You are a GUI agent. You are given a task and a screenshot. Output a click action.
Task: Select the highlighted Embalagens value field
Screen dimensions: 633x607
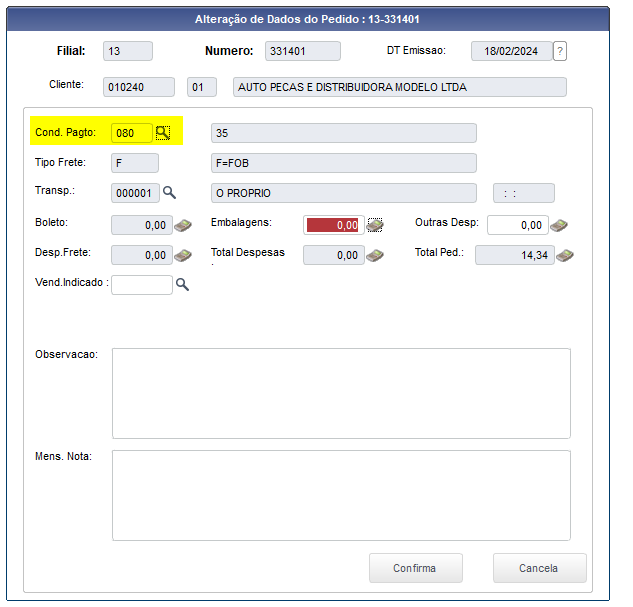tap(333, 225)
